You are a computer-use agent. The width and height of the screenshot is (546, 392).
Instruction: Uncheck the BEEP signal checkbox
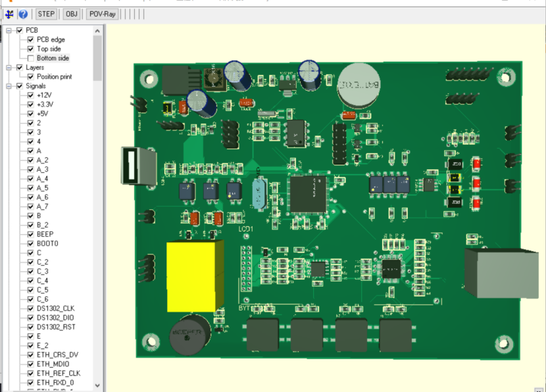[31, 234]
